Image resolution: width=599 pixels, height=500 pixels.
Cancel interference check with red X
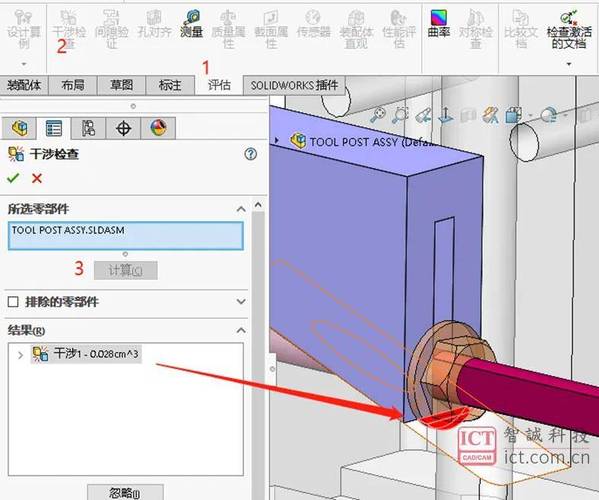click(37, 178)
